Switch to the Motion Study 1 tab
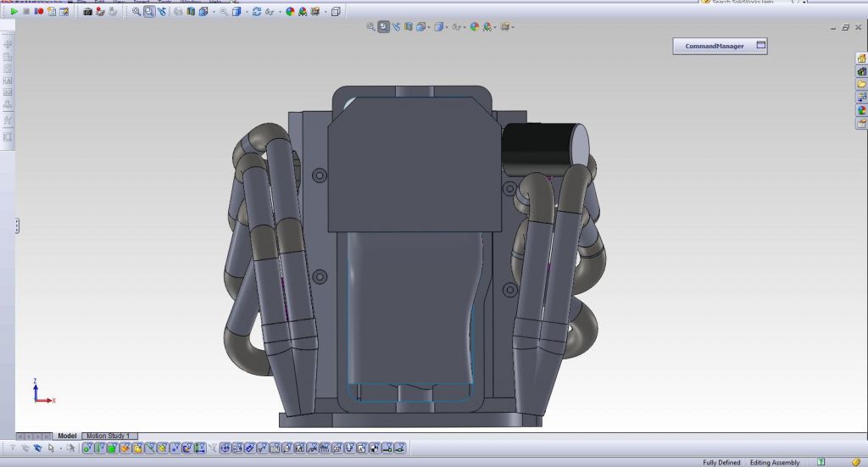This screenshot has height=467, width=868. point(108,436)
